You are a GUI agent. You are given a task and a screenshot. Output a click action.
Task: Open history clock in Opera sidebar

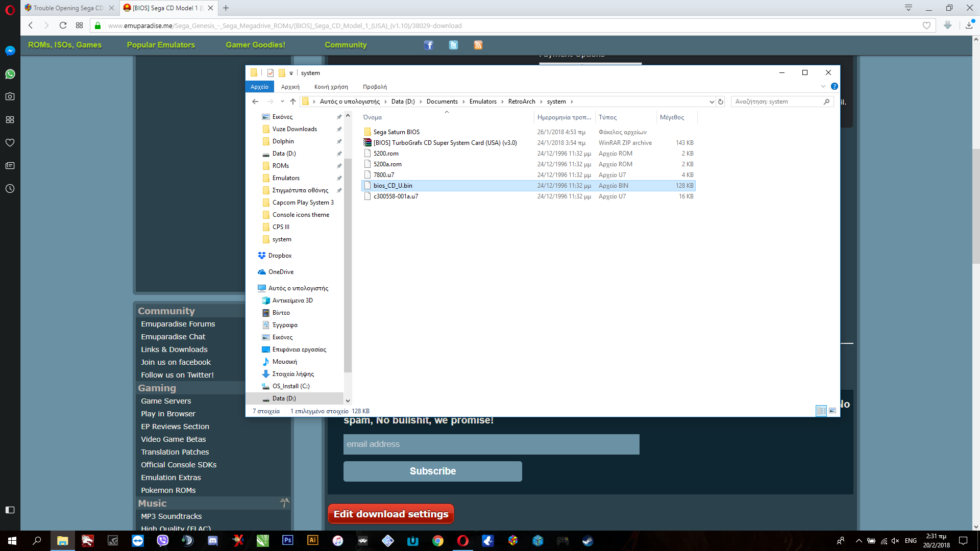click(10, 189)
